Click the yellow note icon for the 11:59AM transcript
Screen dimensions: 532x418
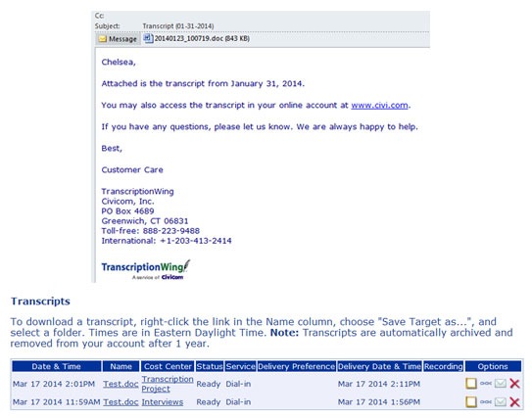pyautogui.click(x=471, y=401)
